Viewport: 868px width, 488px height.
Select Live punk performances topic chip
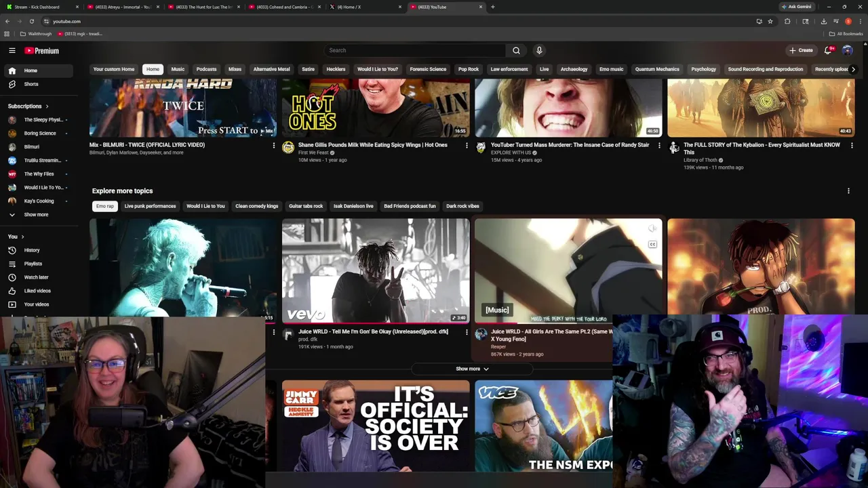click(x=150, y=206)
